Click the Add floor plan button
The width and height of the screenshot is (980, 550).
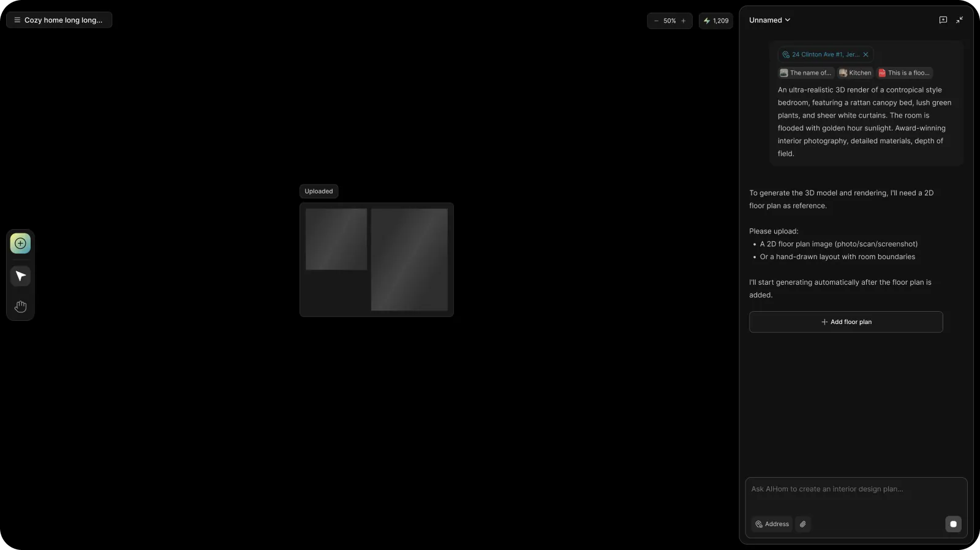point(845,322)
